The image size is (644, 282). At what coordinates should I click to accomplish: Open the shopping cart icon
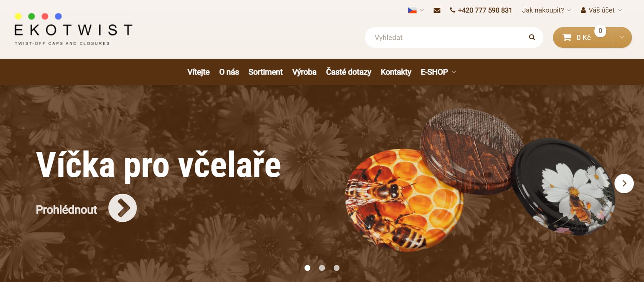point(567,37)
